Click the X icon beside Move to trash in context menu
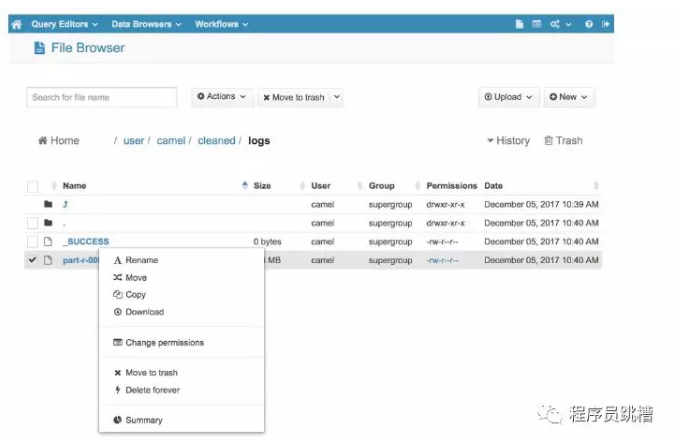 tap(117, 373)
